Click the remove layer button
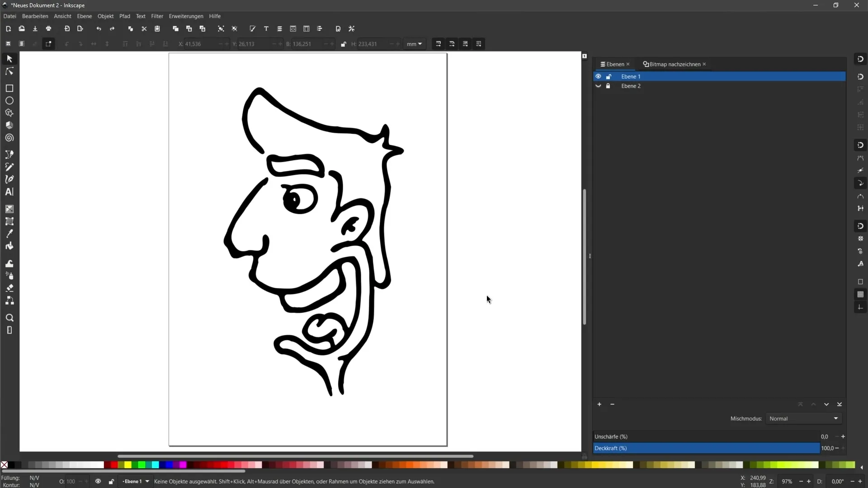868x488 pixels. click(612, 404)
